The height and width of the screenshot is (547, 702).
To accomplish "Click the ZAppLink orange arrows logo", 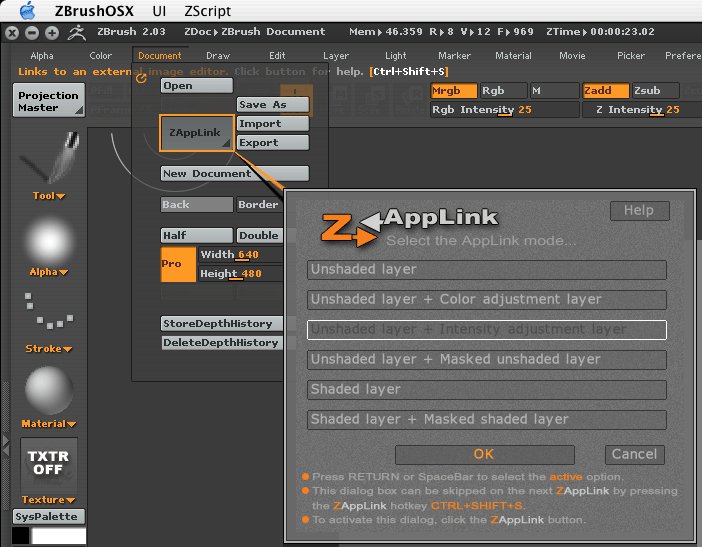I will point(350,230).
